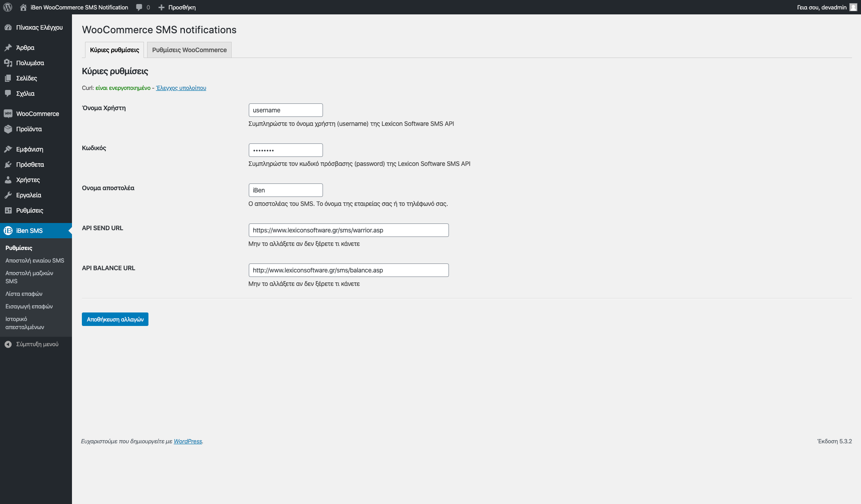This screenshot has height=504, width=861.
Task: Open the Προσθήκη new-content menu
Action: point(177,7)
